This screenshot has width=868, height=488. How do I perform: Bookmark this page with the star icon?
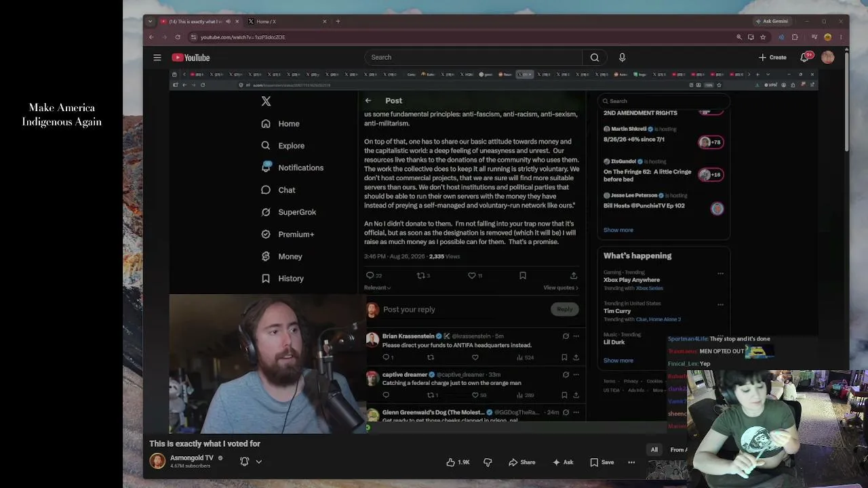click(x=763, y=37)
